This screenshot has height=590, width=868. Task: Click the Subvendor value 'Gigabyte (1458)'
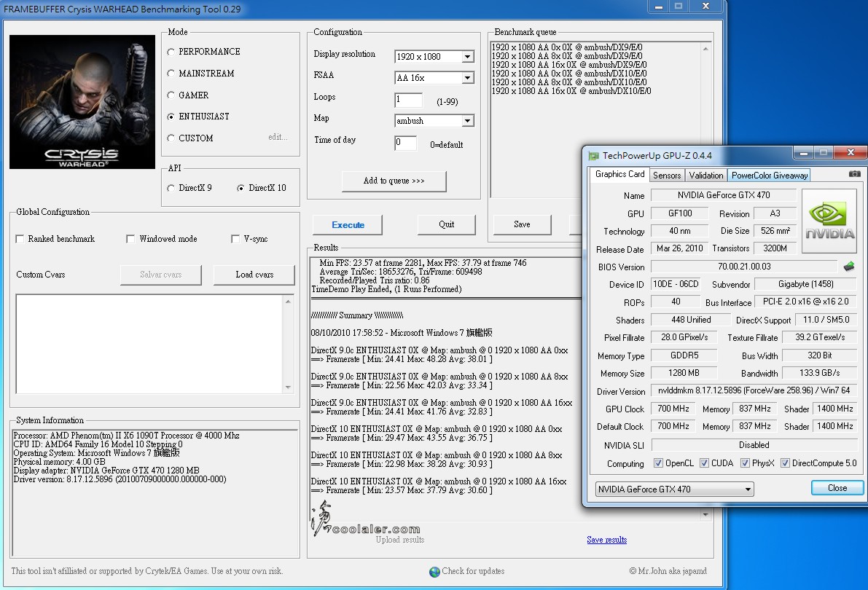point(805,285)
